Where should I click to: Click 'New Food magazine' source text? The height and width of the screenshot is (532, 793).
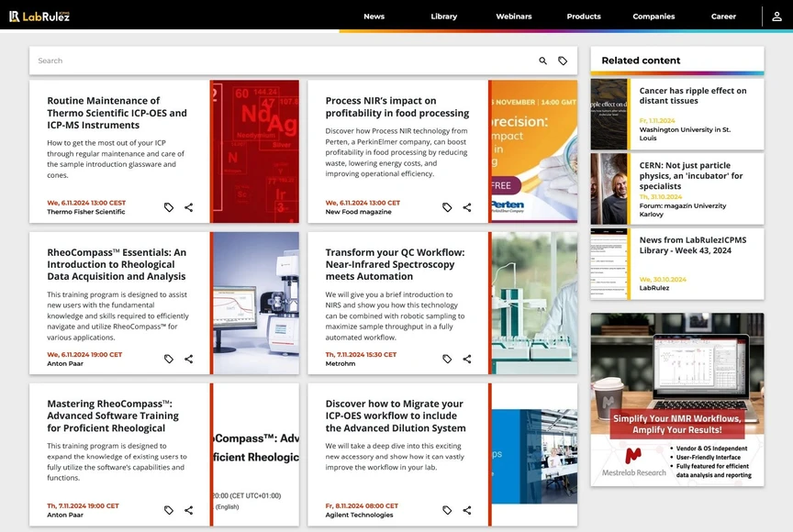358,212
